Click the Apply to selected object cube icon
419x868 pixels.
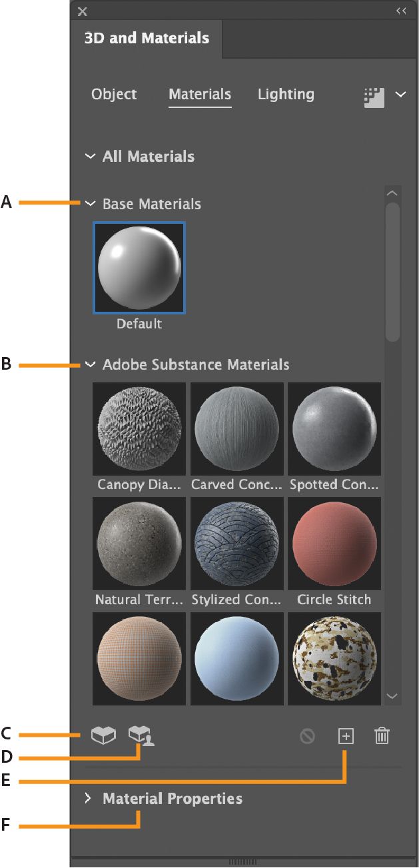(x=103, y=735)
